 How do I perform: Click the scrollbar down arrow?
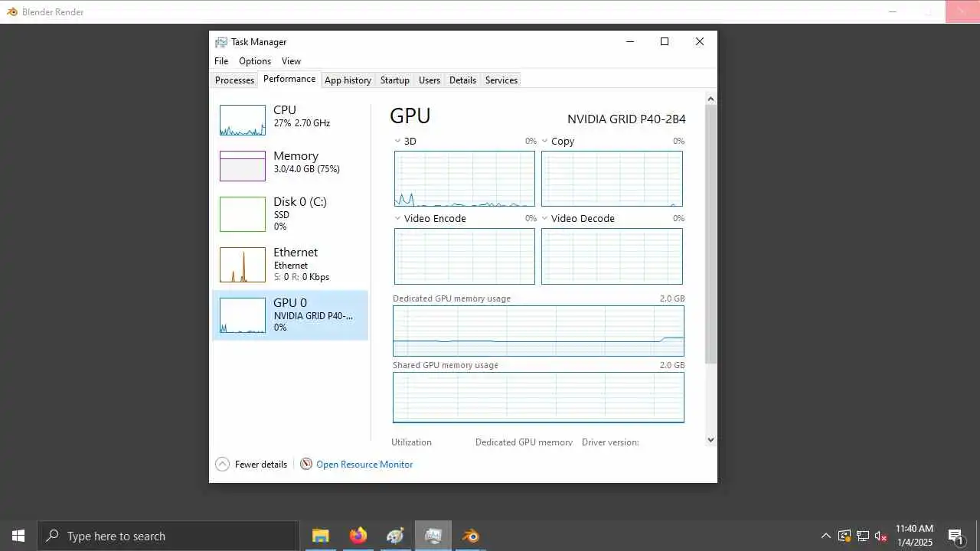point(710,439)
